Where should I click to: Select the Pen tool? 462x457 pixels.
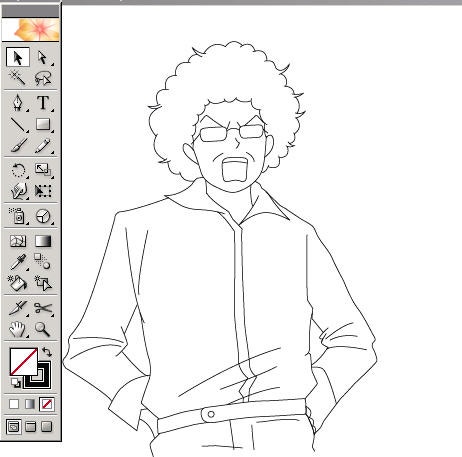18,103
